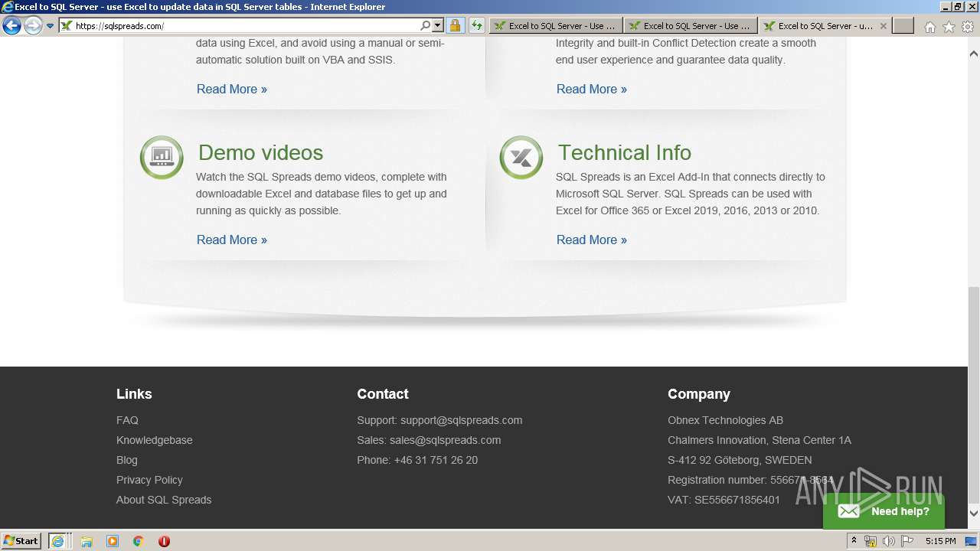Launch Chrome from the taskbar
980x551 pixels.
pyautogui.click(x=138, y=541)
